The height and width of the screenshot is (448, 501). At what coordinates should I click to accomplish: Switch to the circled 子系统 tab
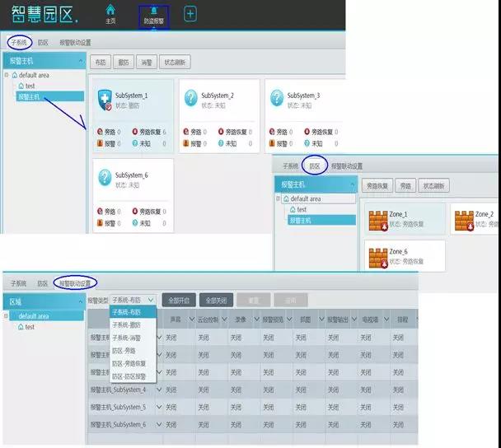pyautogui.click(x=19, y=43)
